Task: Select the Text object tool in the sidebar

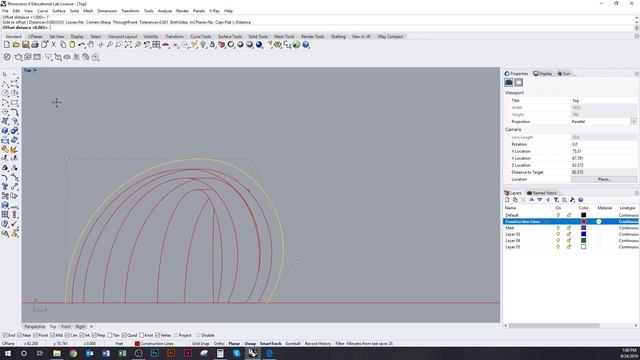Action: click(x=5, y=187)
